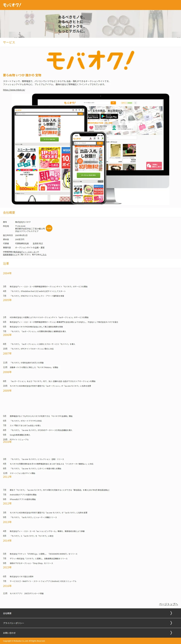The height and width of the screenshot is (644, 181).
Task: Click the 第三者割当増資を実施 history entry
Action: (36, 327)
